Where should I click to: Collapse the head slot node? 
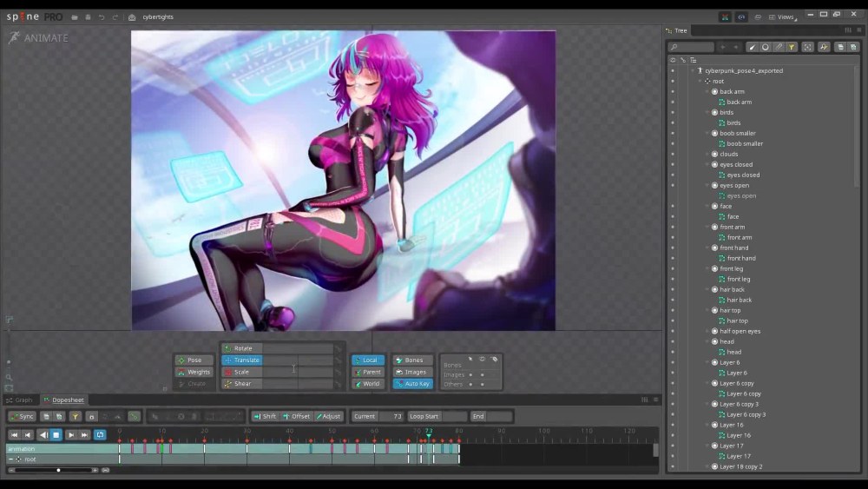click(707, 341)
